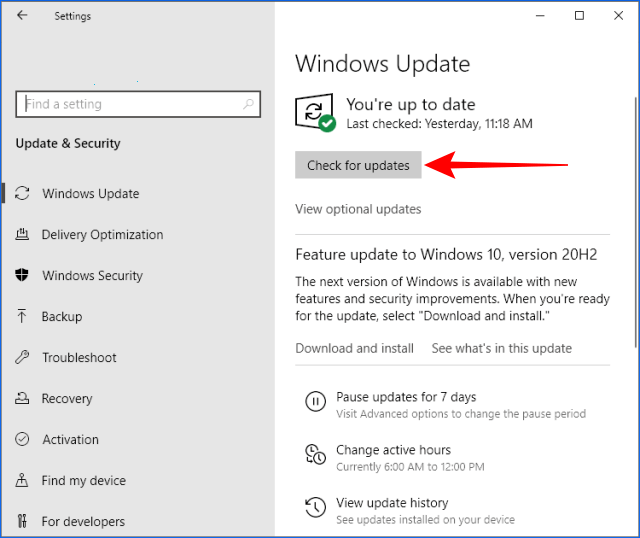This screenshot has width=640, height=538.
Task: Click the Troubleshoot wrench icon
Action: 22,357
